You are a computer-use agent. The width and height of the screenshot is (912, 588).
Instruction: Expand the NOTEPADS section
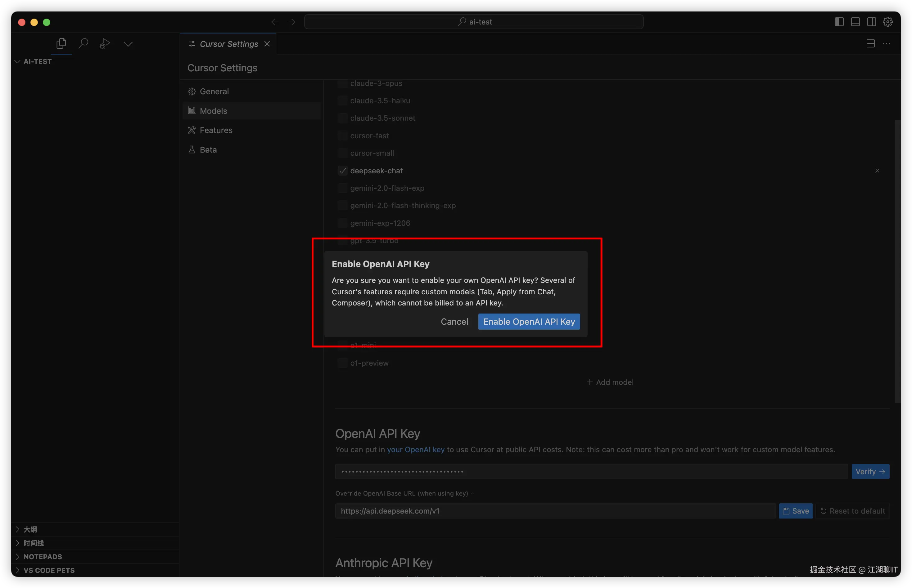tap(43, 557)
